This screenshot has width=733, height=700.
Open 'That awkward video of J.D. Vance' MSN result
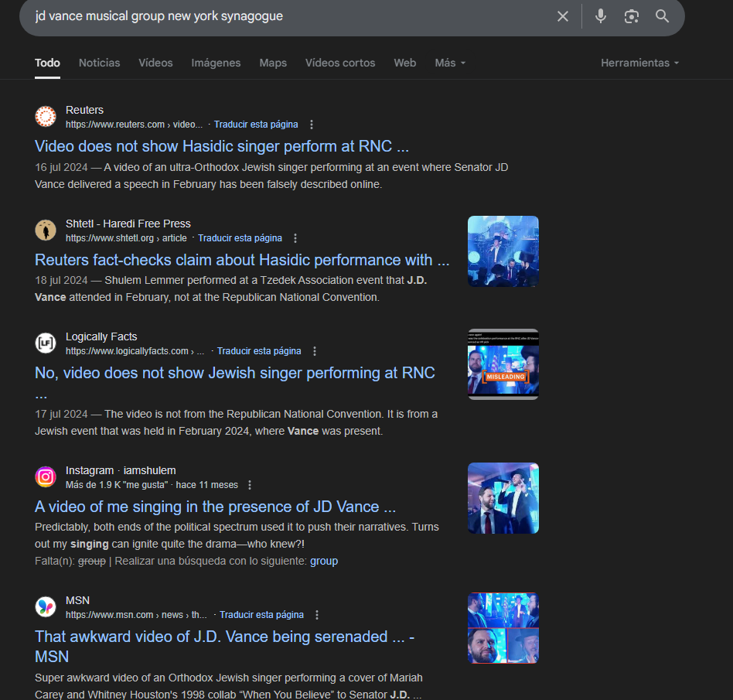224,647
